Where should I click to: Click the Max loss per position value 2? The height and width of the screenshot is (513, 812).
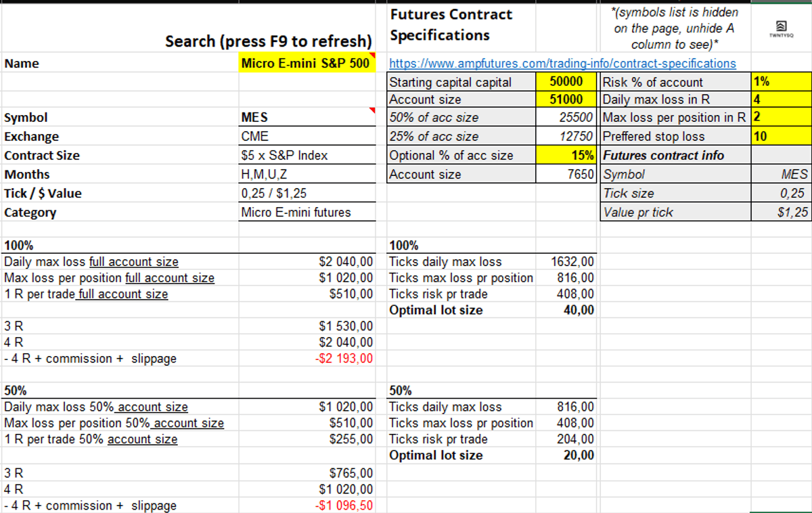[x=781, y=117]
